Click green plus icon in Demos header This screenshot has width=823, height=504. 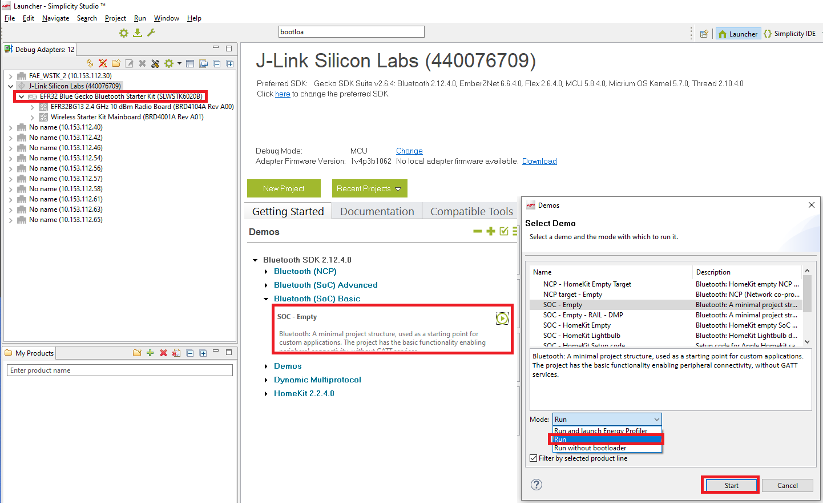click(x=491, y=231)
